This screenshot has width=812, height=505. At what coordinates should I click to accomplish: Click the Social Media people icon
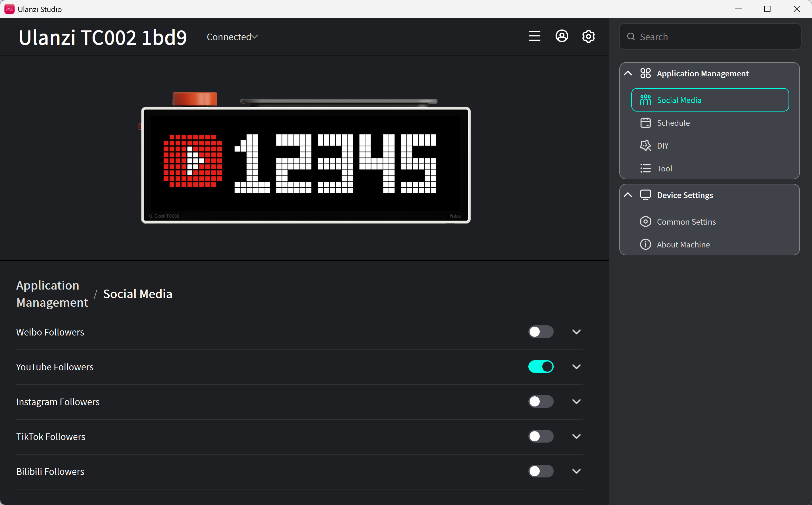click(x=645, y=100)
